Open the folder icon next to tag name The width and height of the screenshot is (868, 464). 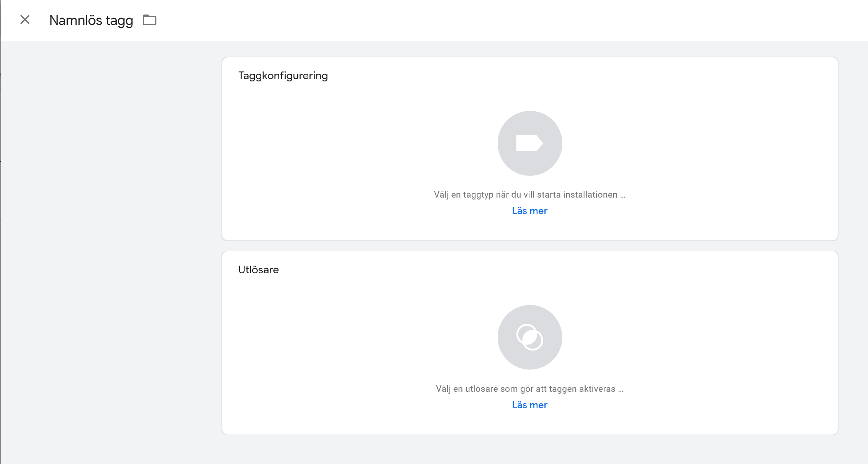(150, 20)
